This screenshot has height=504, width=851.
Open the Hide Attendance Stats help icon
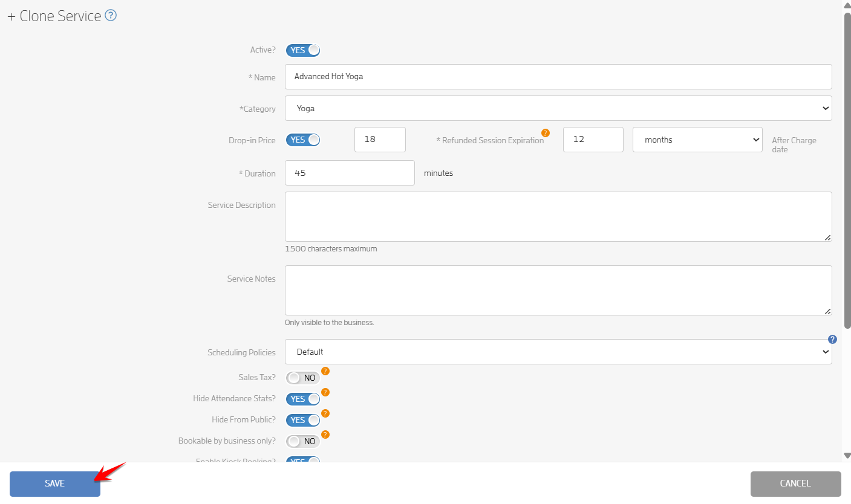click(x=325, y=392)
